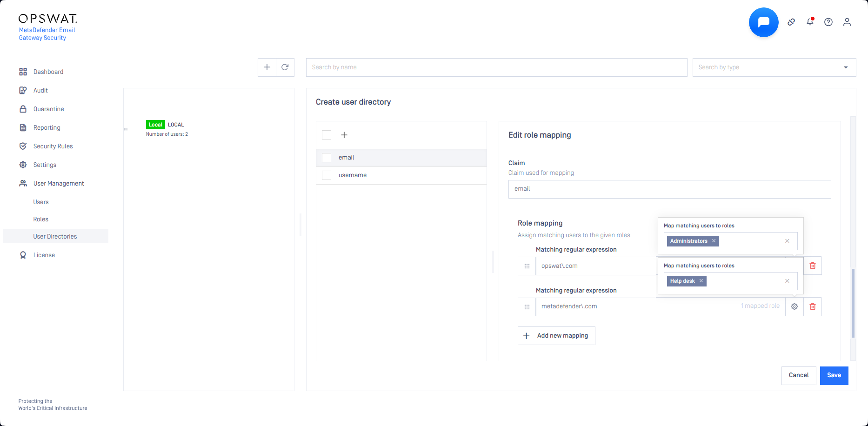Open the Roles submenu item
The image size is (868, 426).
click(41, 219)
